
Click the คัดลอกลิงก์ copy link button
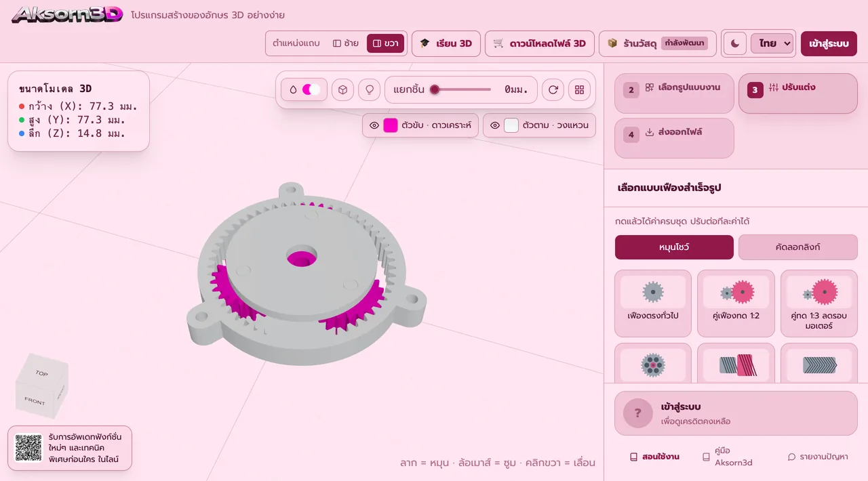[x=798, y=247]
